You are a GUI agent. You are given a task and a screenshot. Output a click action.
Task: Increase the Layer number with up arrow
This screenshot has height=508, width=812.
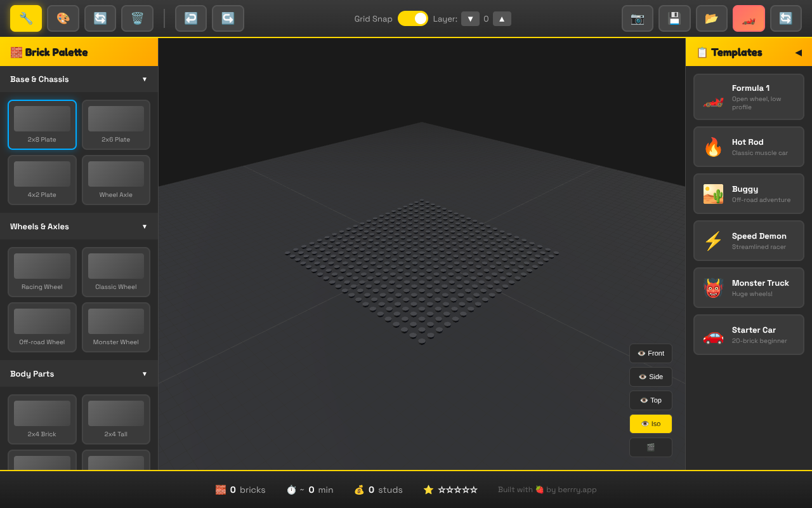pyautogui.click(x=501, y=18)
